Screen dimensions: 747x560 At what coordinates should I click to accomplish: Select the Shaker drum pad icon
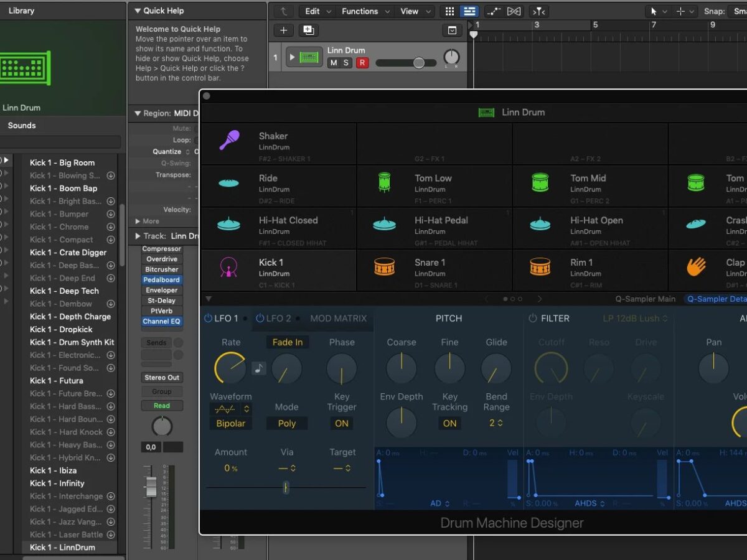[x=229, y=141]
